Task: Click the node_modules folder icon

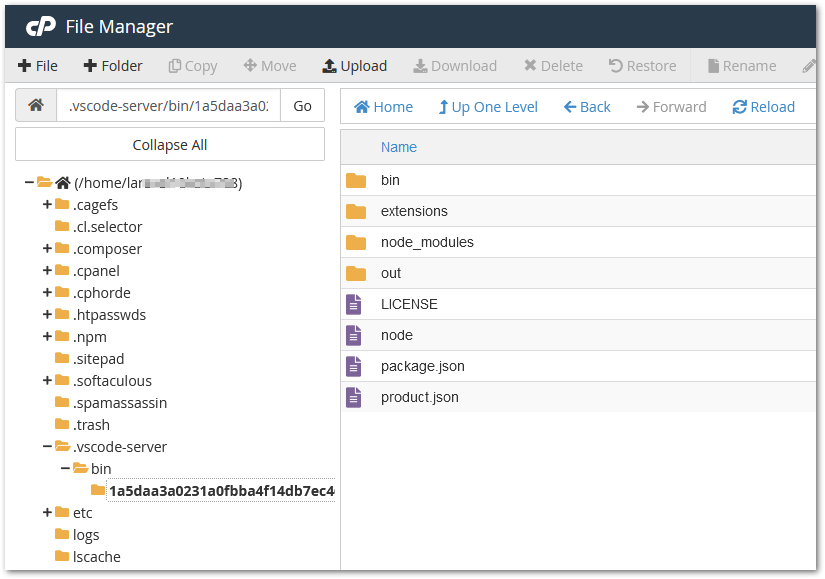Action: click(356, 243)
